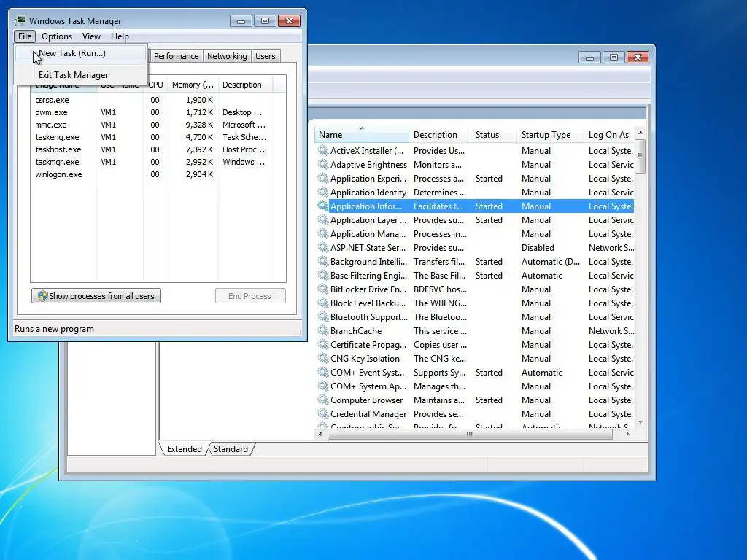Image resolution: width=747 pixels, height=560 pixels.
Task: Click the Background Intelligent Transfer gear icon
Action: tap(323, 261)
